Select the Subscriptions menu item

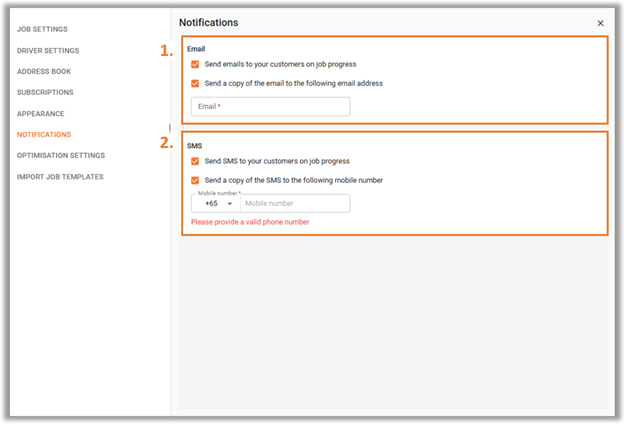coord(45,92)
